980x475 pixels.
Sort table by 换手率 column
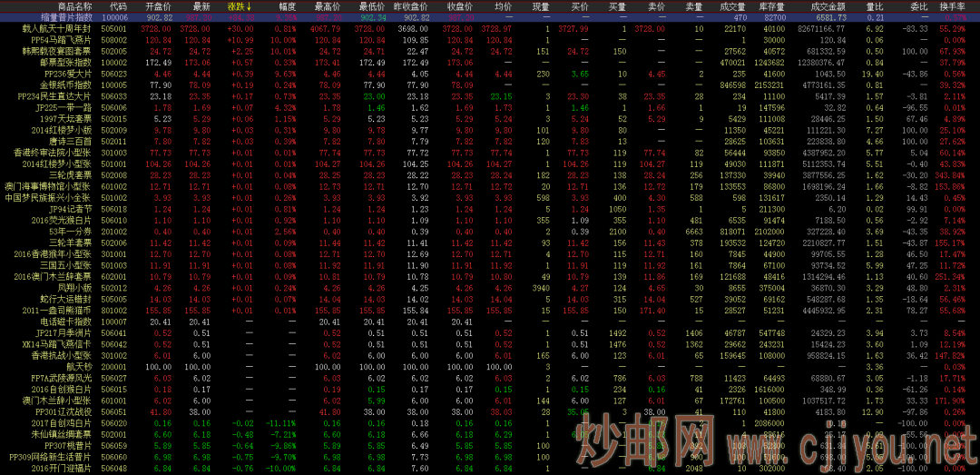tap(953, 6)
